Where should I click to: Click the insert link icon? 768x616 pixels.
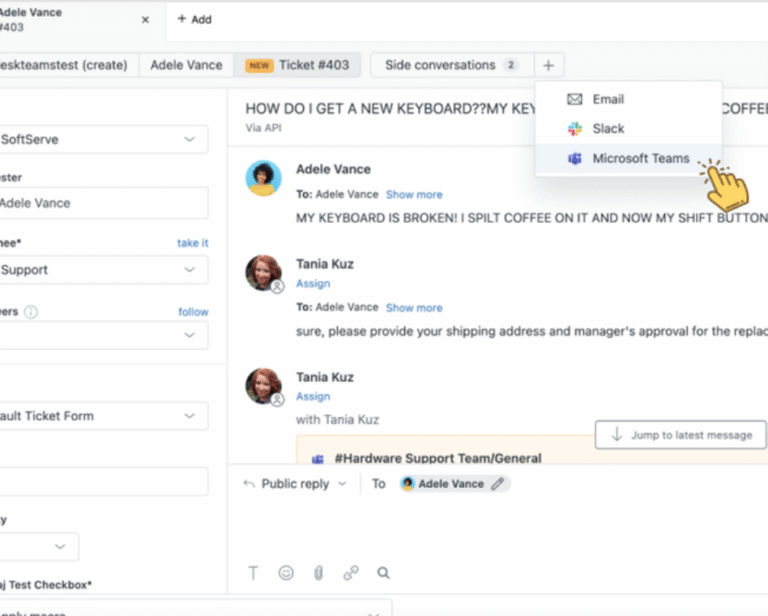351,573
